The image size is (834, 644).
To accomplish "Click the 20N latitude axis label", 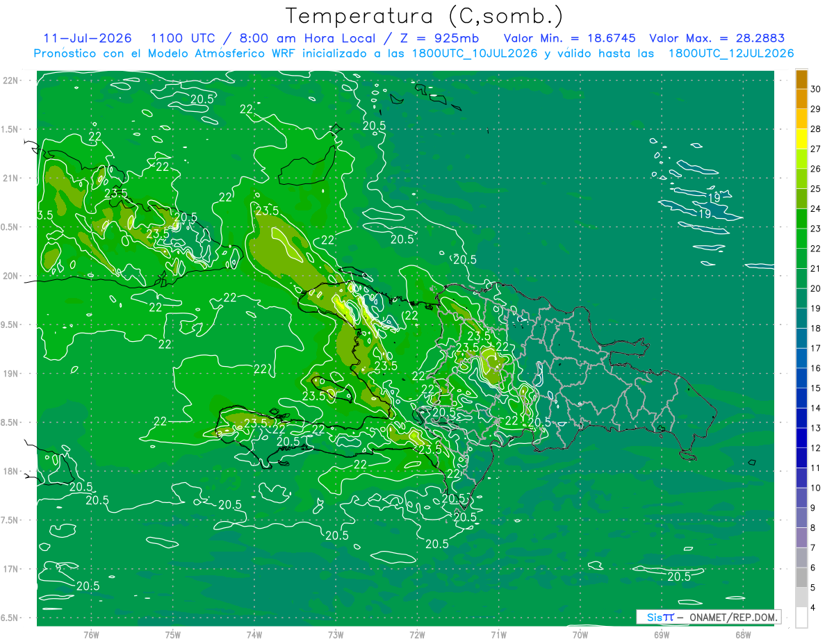I will 10,276.
